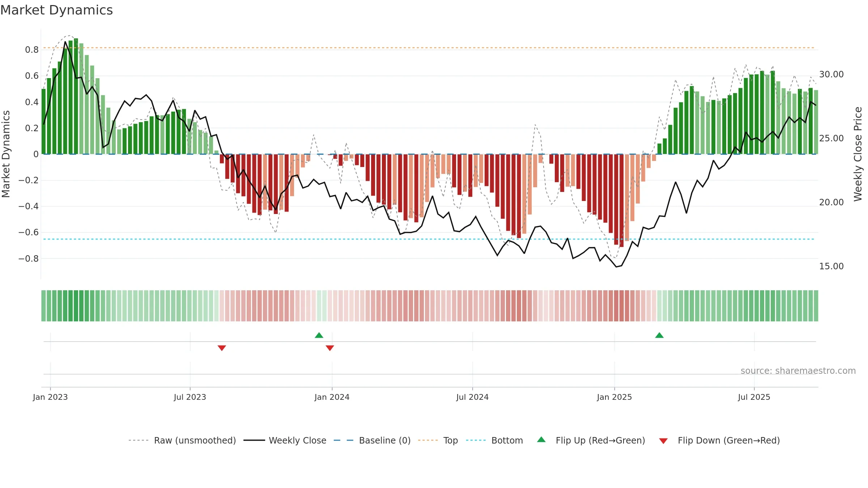Click the 25.00 price axis label
This screenshot has height=488, width=868.
tap(831, 138)
